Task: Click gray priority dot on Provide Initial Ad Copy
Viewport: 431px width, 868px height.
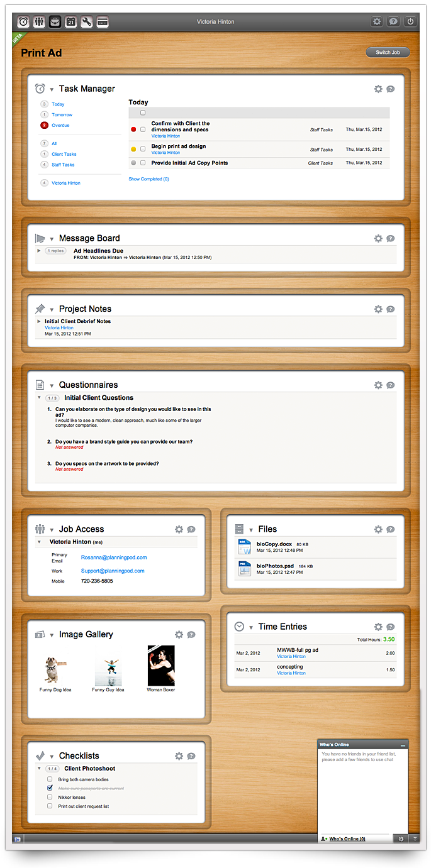Action: click(x=133, y=163)
